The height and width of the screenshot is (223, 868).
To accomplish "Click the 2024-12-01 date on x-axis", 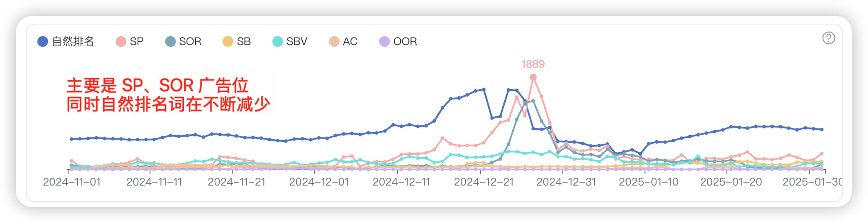I will point(319,182).
